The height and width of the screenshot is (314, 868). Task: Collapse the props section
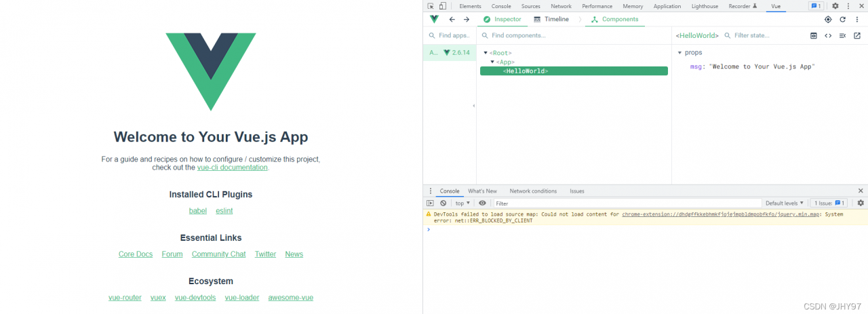[x=680, y=53]
